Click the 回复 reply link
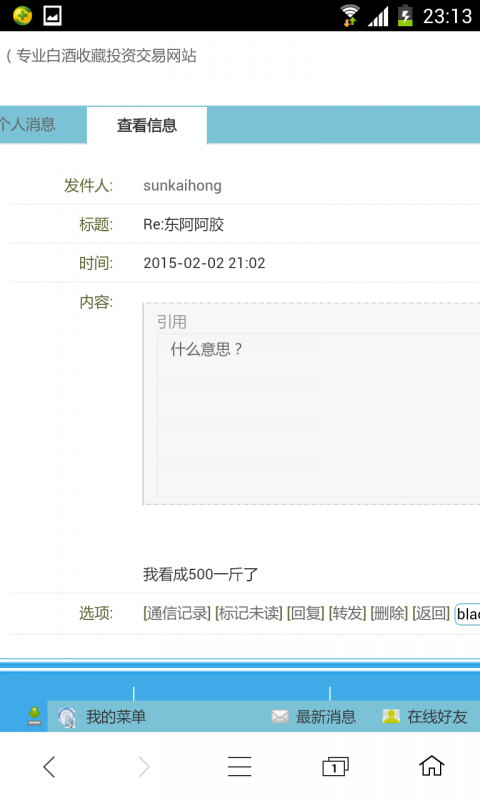 point(306,613)
